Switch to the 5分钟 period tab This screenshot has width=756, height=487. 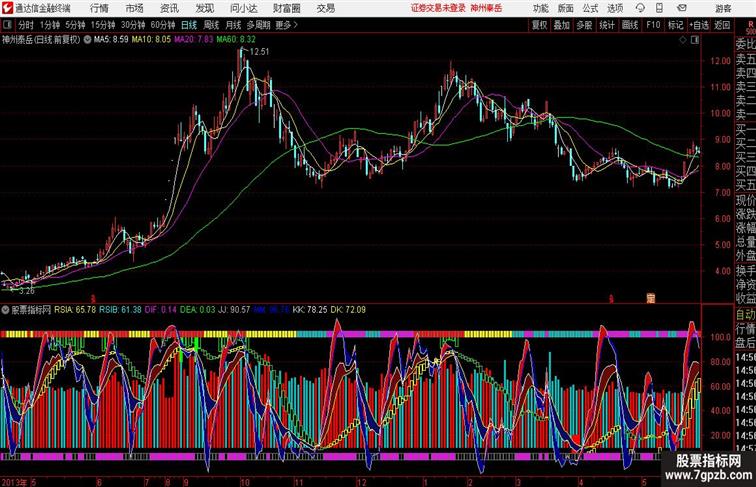point(75,25)
